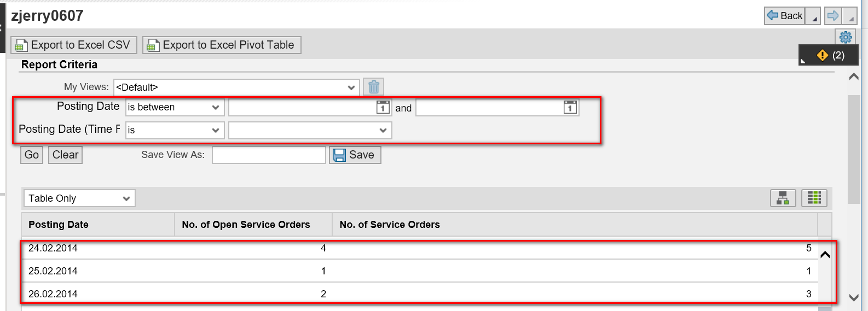Open the hierarchy view icon above table

coord(783,198)
